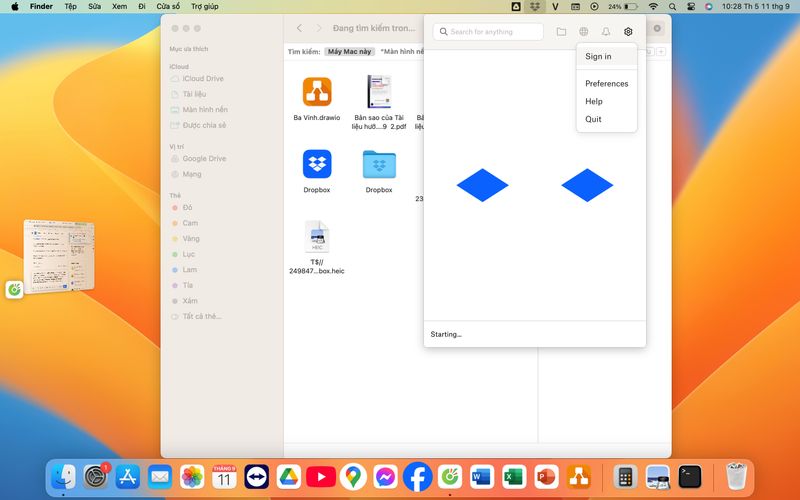
Task: Click the Dropbox icon in menu bar
Action: point(535,6)
